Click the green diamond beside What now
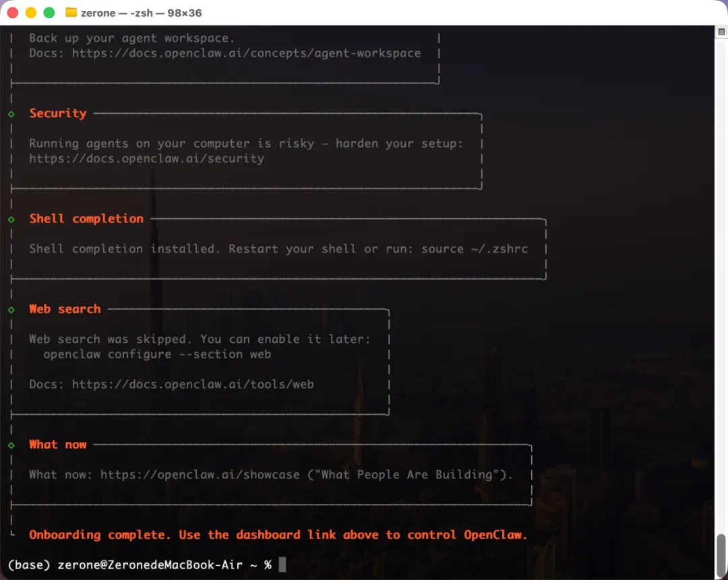This screenshot has width=728, height=580. 11,445
